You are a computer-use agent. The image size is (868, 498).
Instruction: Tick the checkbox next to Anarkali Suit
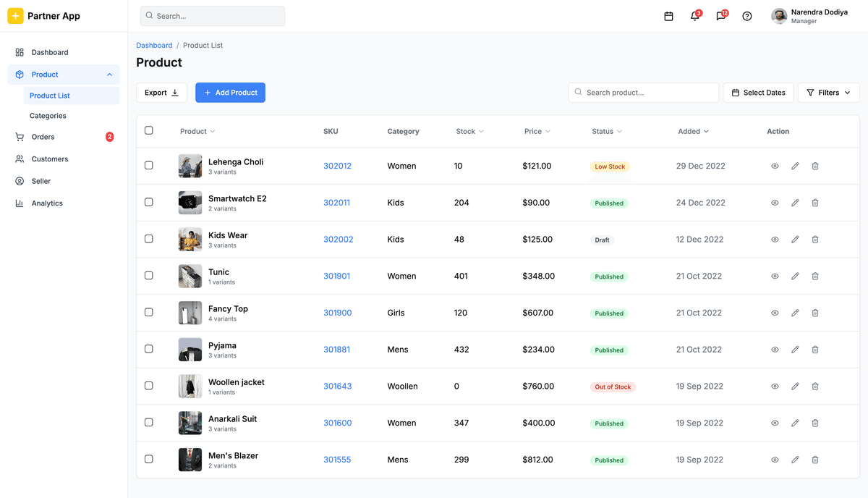148,423
